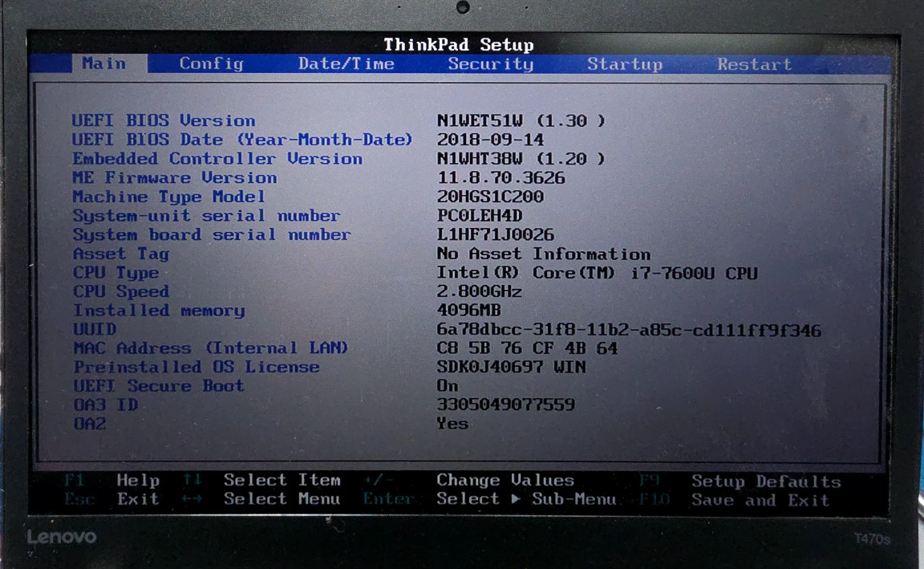
Task: Go to the Startup tab
Action: point(625,64)
